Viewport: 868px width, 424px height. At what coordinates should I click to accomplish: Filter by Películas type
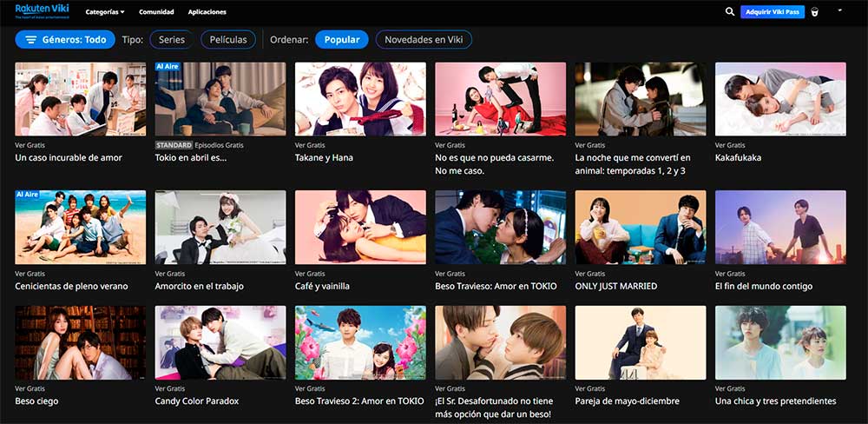(x=228, y=39)
